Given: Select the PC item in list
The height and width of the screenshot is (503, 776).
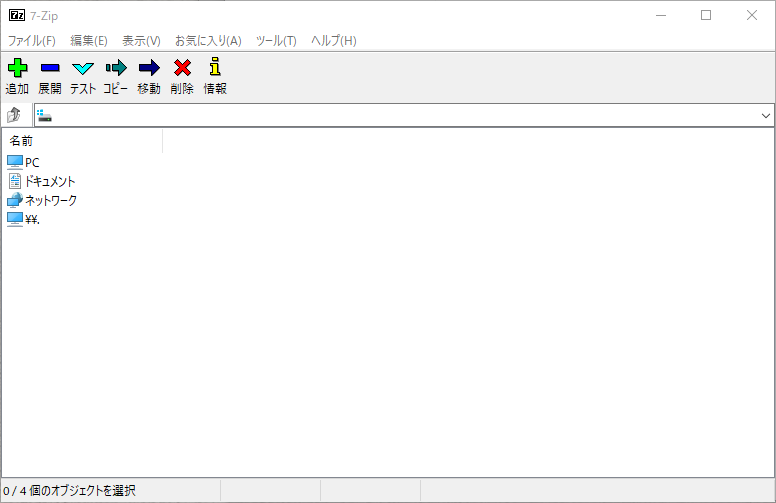Looking at the screenshot, I should point(32,162).
